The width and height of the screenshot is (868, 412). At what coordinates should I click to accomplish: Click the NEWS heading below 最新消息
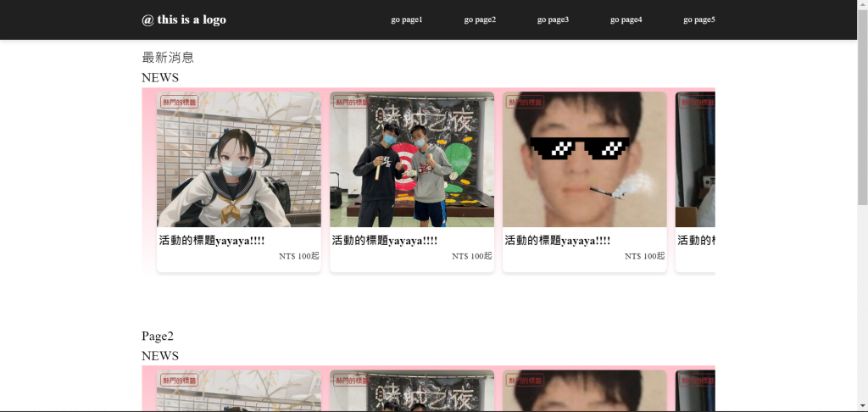(160, 77)
